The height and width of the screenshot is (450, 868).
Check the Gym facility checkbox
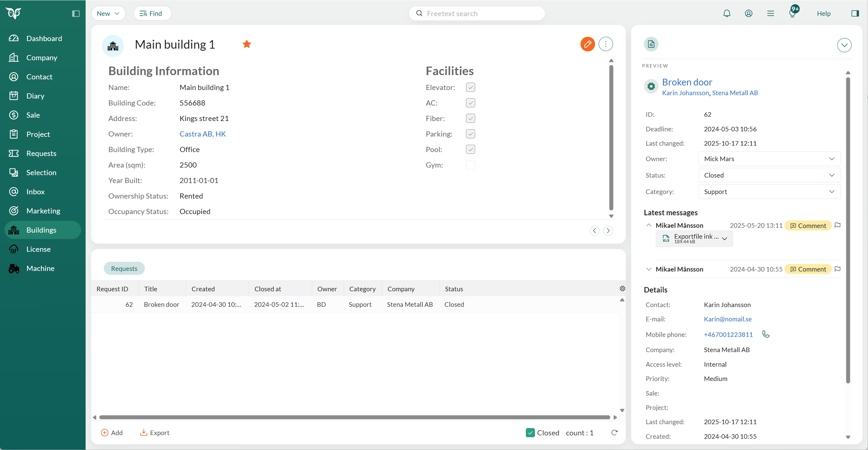(x=470, y=165)
